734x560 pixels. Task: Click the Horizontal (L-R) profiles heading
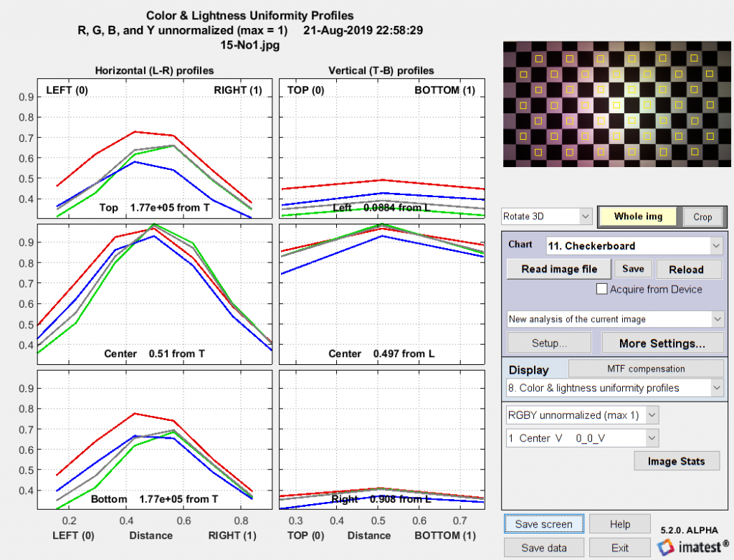[155, 71]
